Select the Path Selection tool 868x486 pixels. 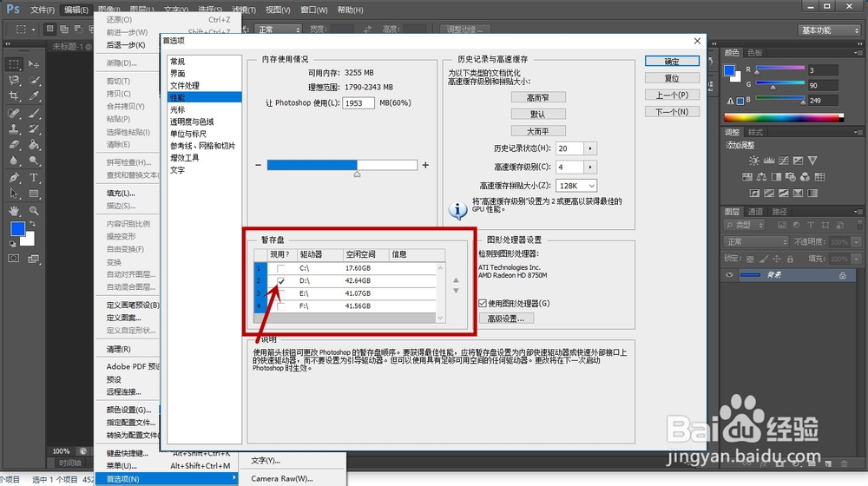(x=15, y=194)
